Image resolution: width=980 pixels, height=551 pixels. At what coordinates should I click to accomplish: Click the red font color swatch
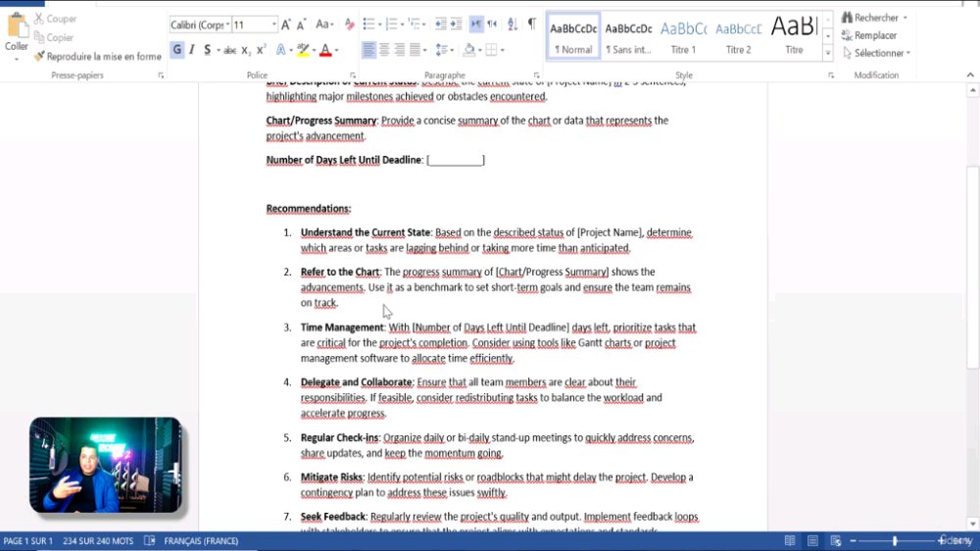325,50
